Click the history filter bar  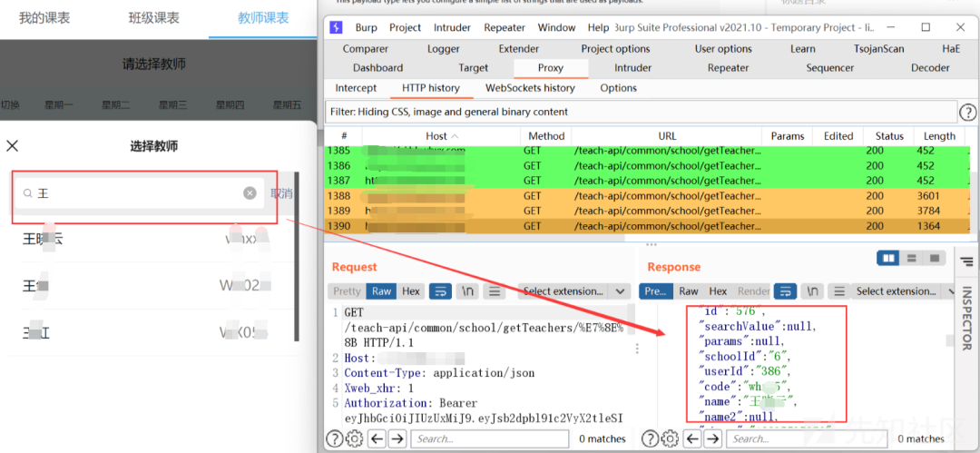[x=641, y=112]
